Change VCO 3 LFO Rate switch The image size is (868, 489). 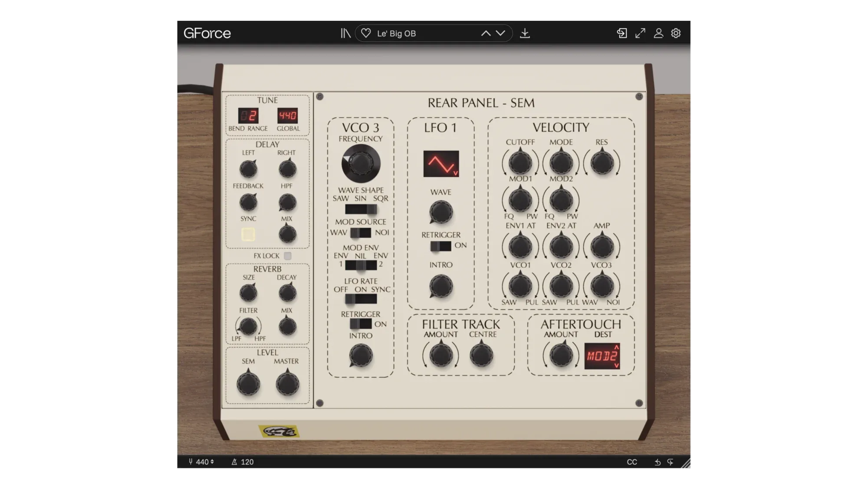point(361,299)
